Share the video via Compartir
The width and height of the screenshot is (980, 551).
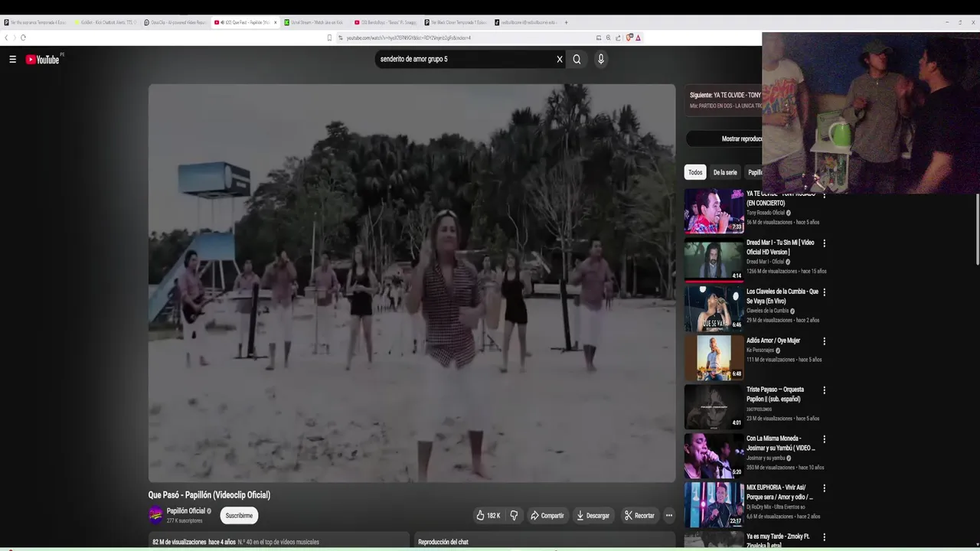tap(547, 516)
